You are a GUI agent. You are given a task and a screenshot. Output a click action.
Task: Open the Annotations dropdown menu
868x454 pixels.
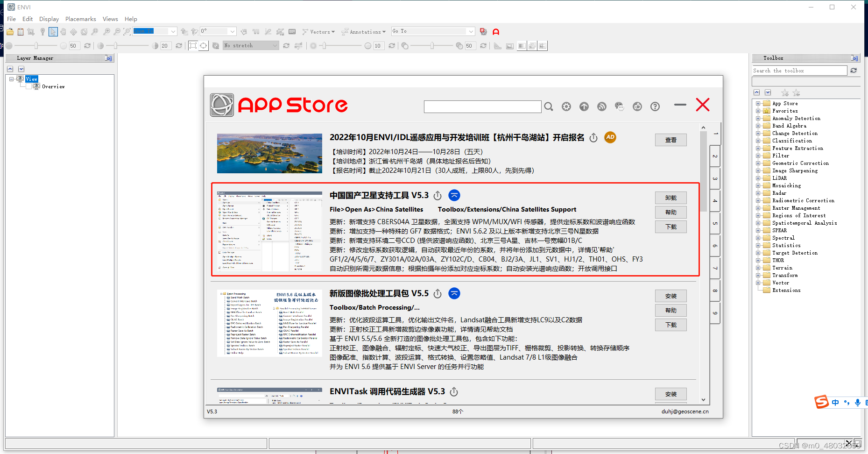pyautogui.click(x=364, y=32)
